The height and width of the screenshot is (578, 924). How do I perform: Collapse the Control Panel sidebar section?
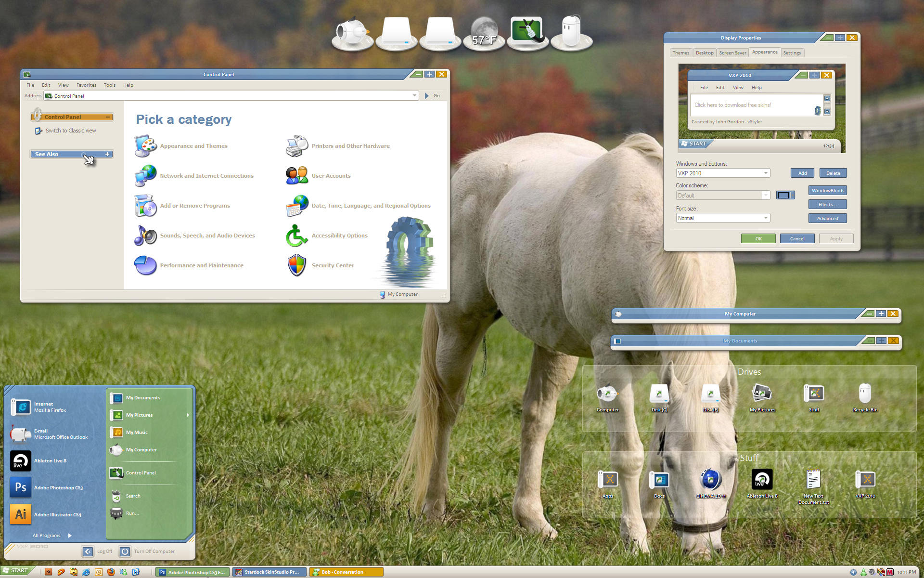click(108, 117)
